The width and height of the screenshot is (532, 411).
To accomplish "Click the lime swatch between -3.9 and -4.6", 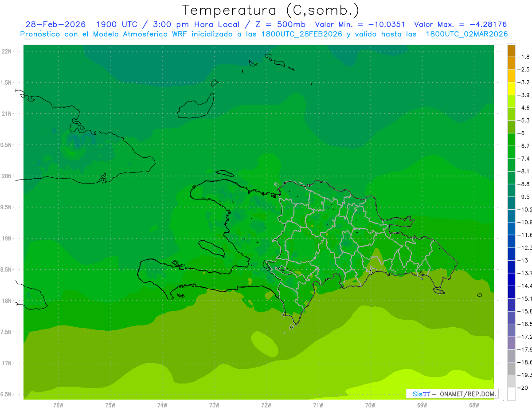I will (511, 101).
